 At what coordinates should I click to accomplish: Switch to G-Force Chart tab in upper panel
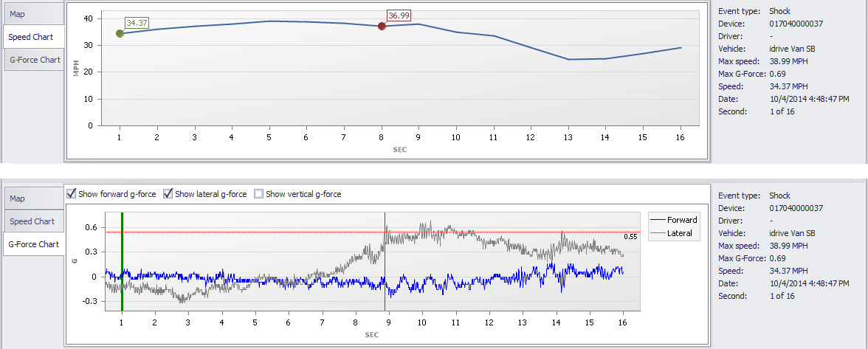[34, 60]
